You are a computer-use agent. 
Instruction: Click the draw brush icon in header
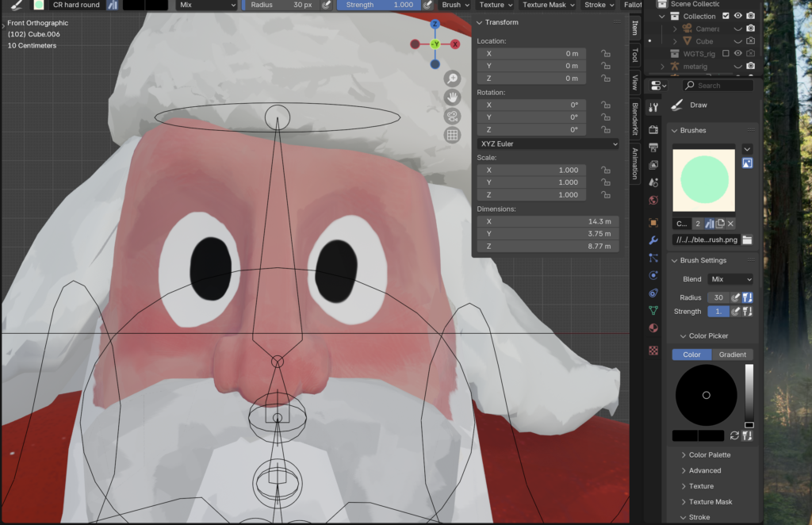click(x=16, y=6)
